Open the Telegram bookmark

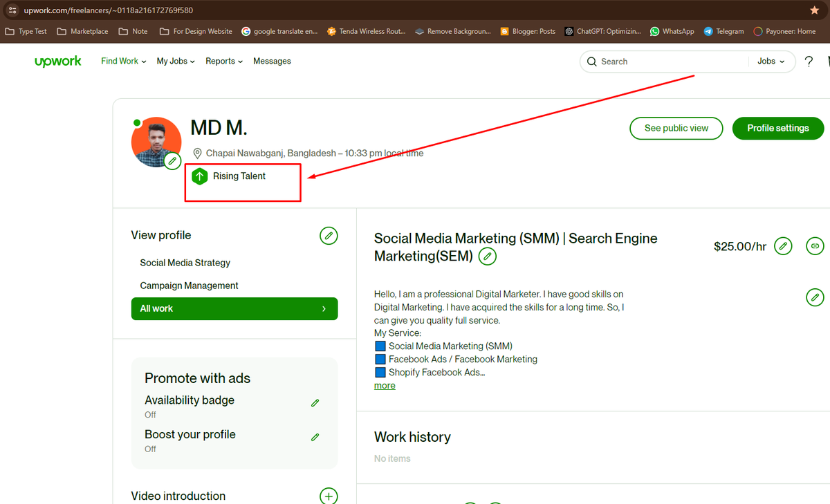724,31
